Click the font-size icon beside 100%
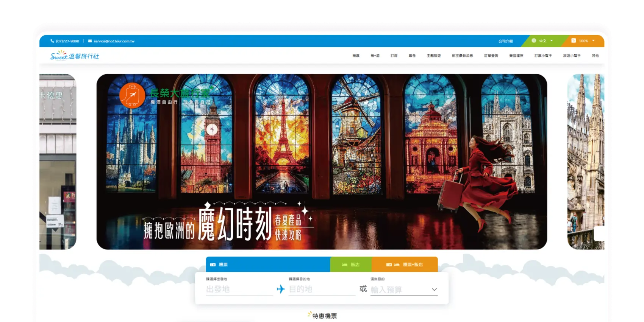This screenshot has height=322, width=644. coord(574,40)
